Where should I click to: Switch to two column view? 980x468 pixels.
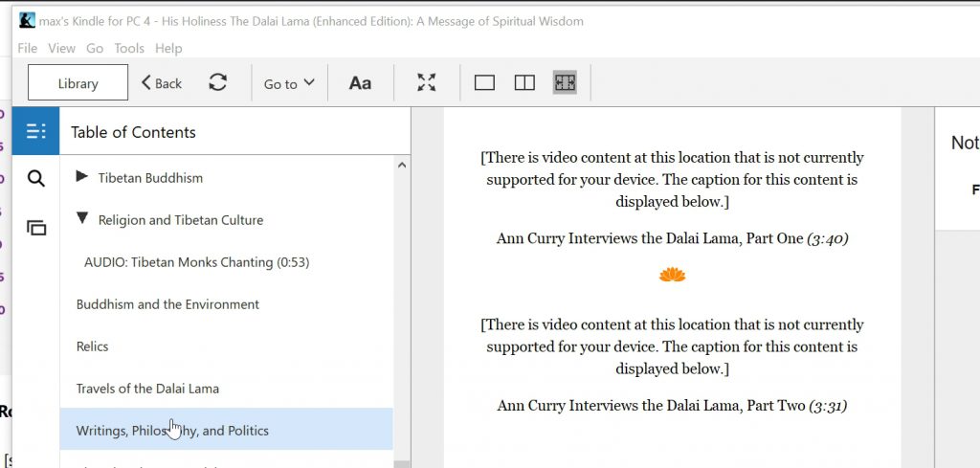pyautogui.click(x=524, y=83)
